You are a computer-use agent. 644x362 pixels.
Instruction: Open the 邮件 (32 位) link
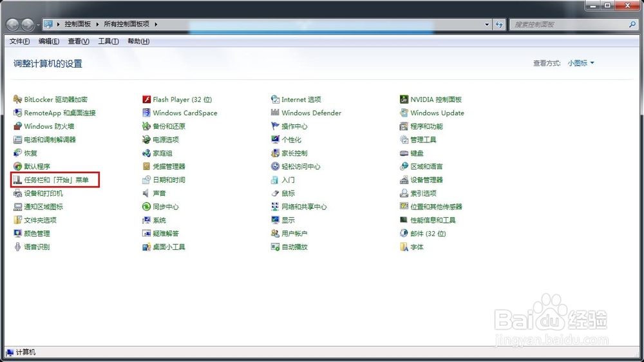[428, 233]
